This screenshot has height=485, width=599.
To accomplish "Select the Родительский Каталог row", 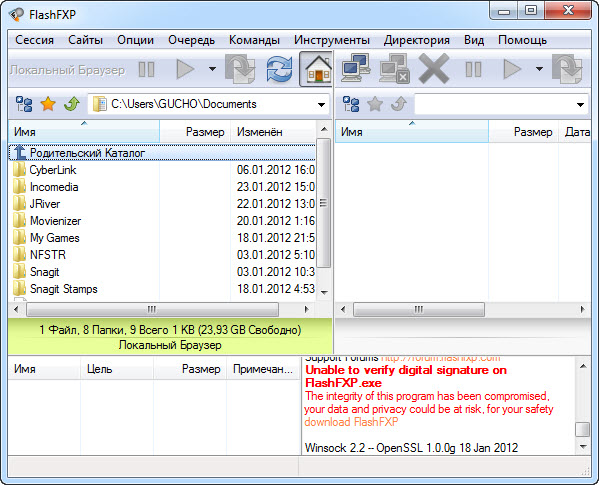I will tap(162, 153).
